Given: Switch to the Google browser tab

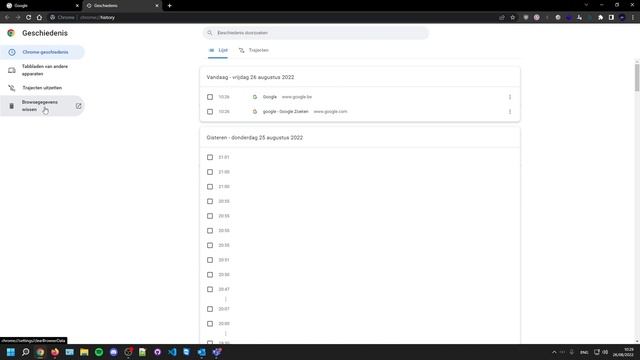Looking at the screenshot, I should [x=41, y=6].
